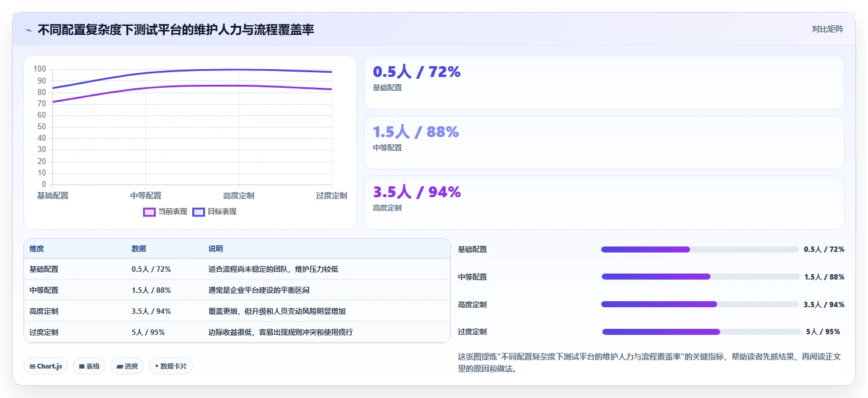Click the progress value 1.5人 / 88%
This screenshot has height=398, width=868.
click(824, 277)
